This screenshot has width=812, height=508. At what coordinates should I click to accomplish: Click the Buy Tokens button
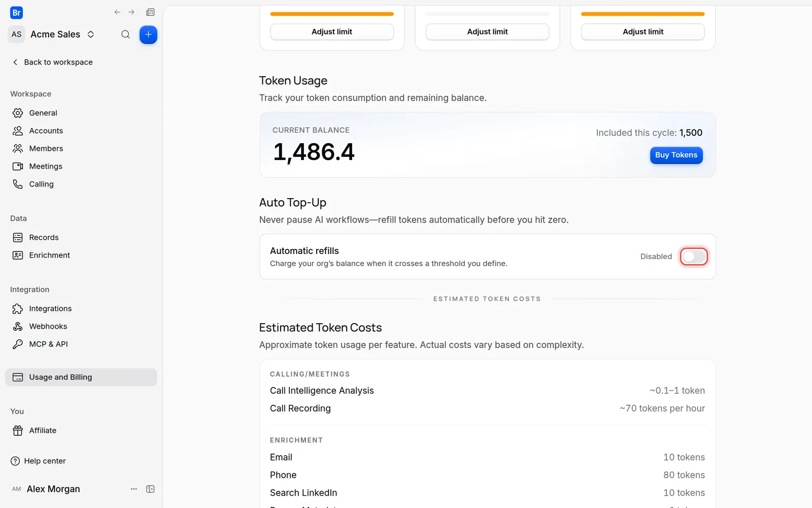(x=676, y=155)
